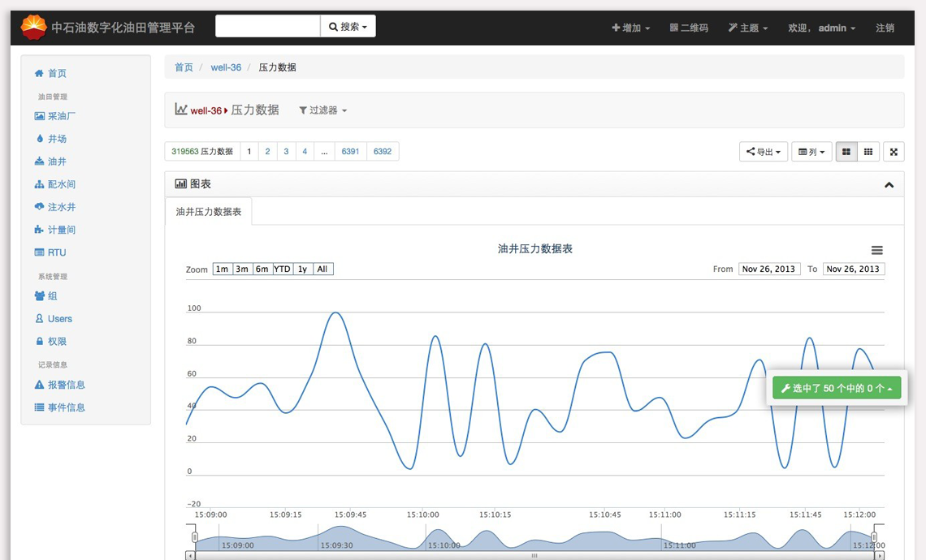Click the search input field in navbar
The image size is (926, 560).
(x=267, y=27)
